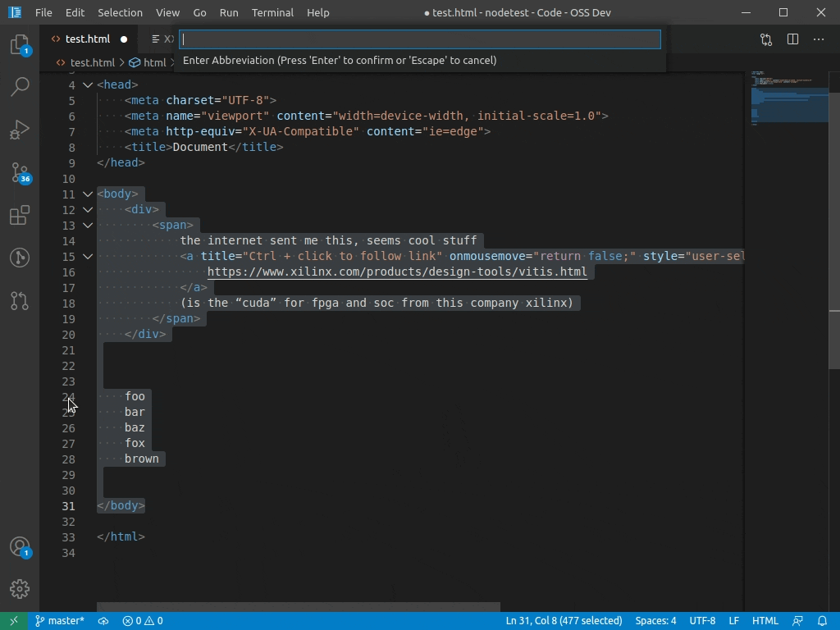This screenshot has height=630, width=840.
Task: Open the Terminal menu
Action: (x=272, y=12)
